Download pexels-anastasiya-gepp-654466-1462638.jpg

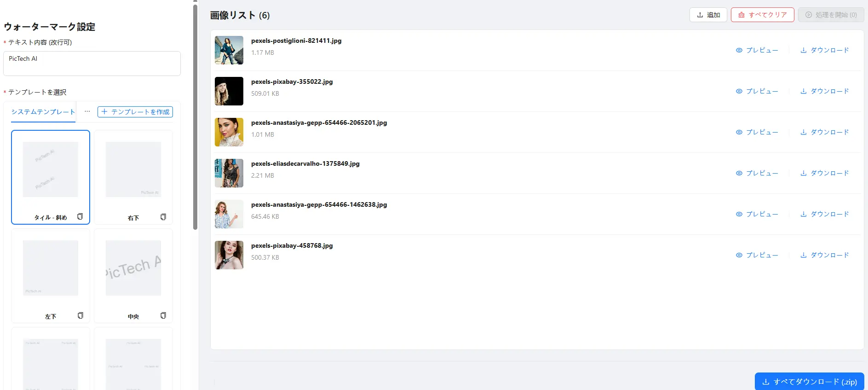pos(825,214)
